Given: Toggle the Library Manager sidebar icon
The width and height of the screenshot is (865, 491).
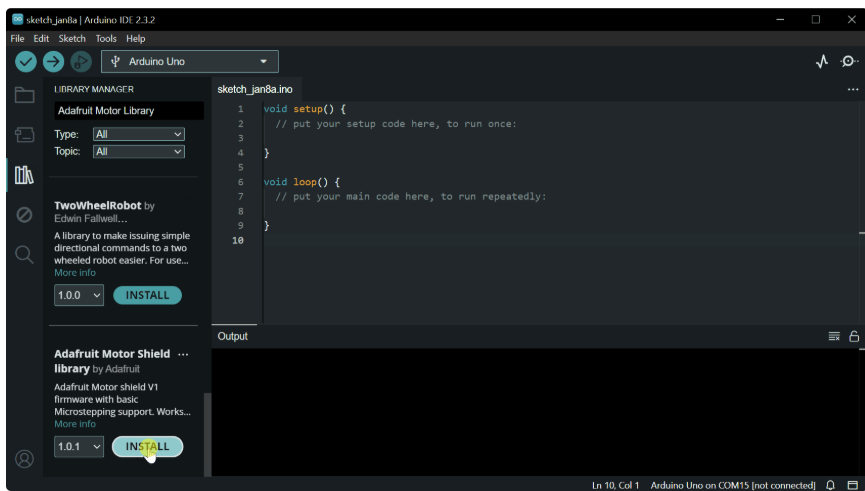Looking at the screenshot, I should [24, 175].
